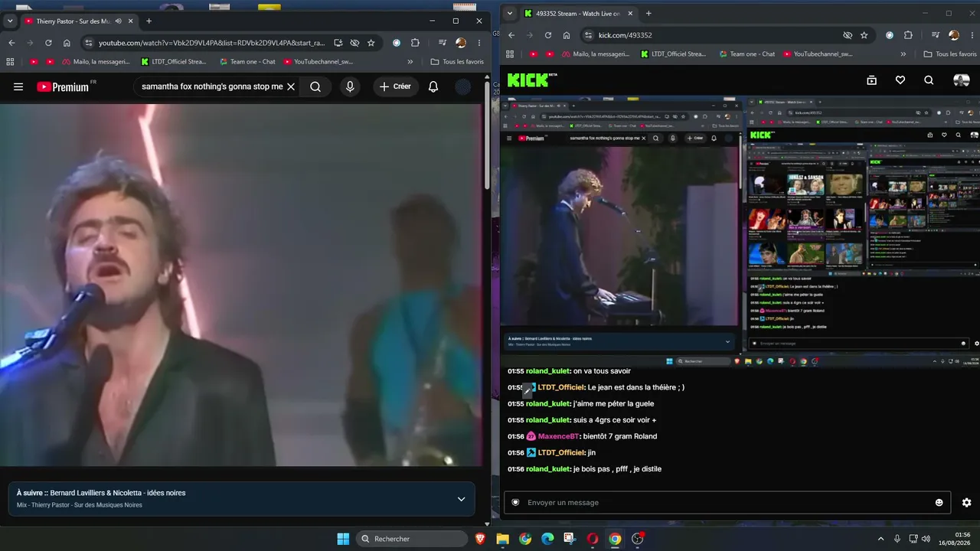Show hidden bookmarks chevron in Kick window
The width and height of the screenshot is (980, 551).
pyautogui.click(x=903, y=54)
